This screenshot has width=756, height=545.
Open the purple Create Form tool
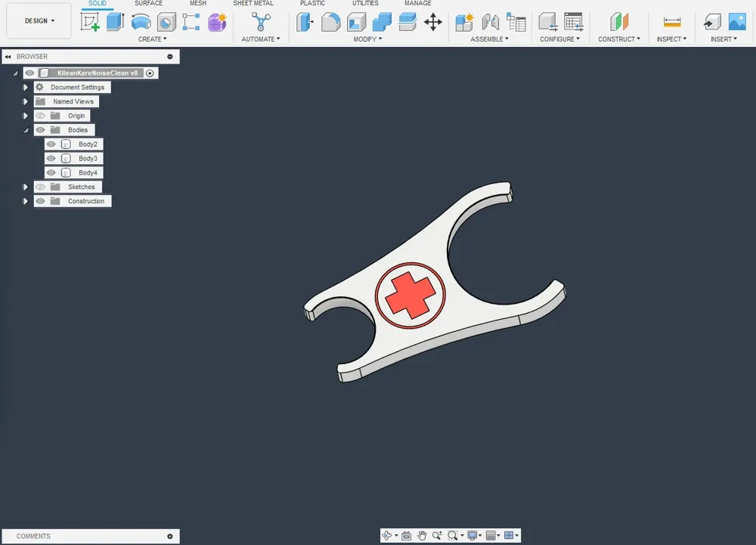click(218, 22)
